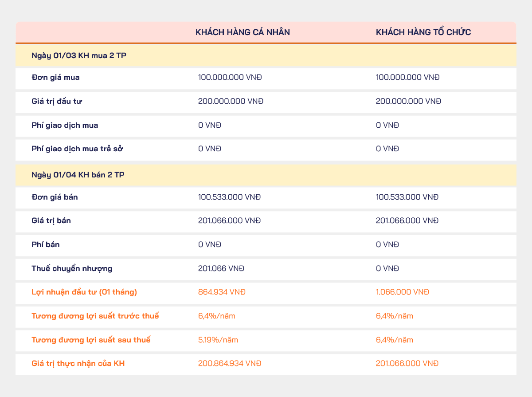Select the 864.934 VNĐ profit value
Viewport: 532px width, 397px height.
[222, 292]
